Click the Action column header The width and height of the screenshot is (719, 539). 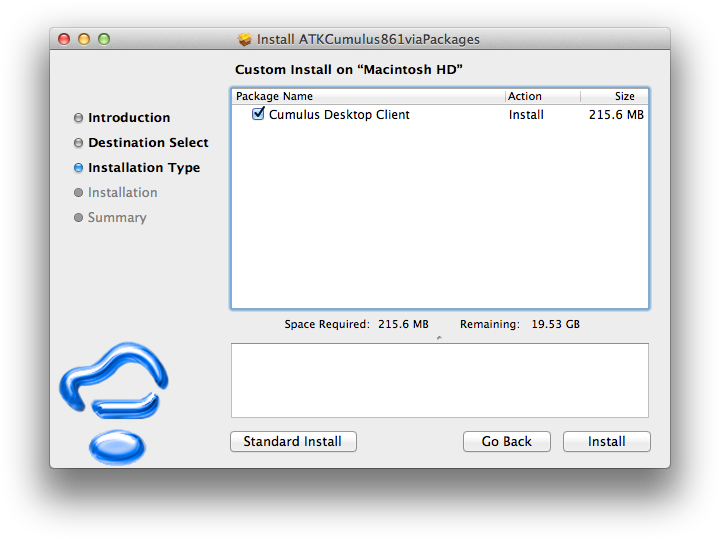click(524, 97)
